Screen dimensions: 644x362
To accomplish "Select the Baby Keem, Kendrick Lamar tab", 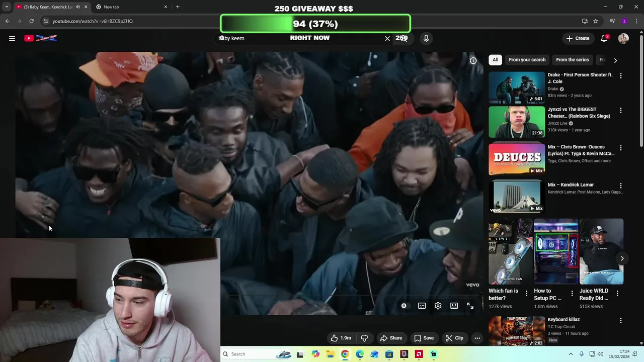I will 48,7.
